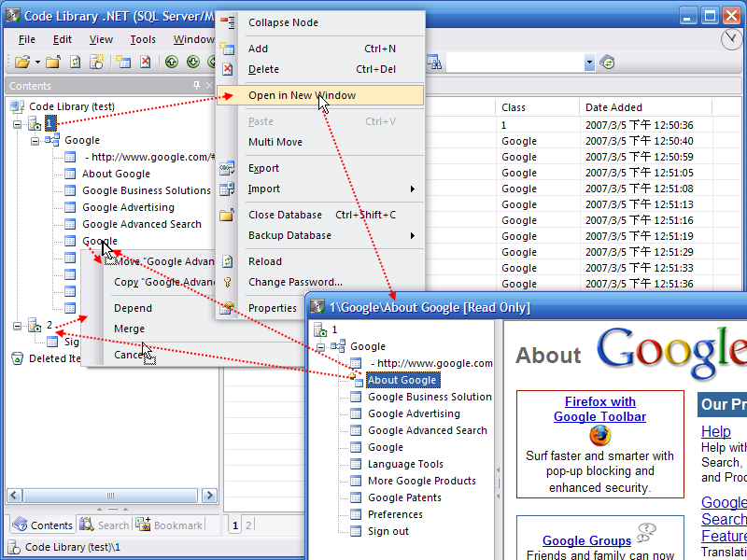This screenshot has width=747, height=560.
Task: Click the purple sync icon beside search box
Action: [607, 63]
